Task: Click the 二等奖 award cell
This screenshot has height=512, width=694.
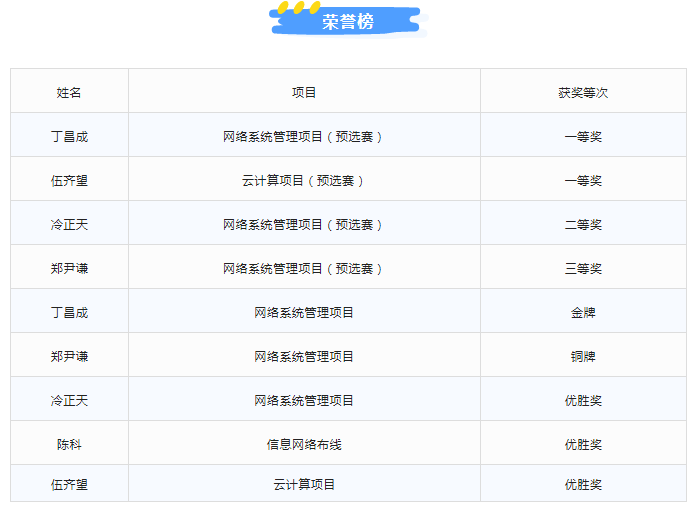Action: click(x=583, y=225)
